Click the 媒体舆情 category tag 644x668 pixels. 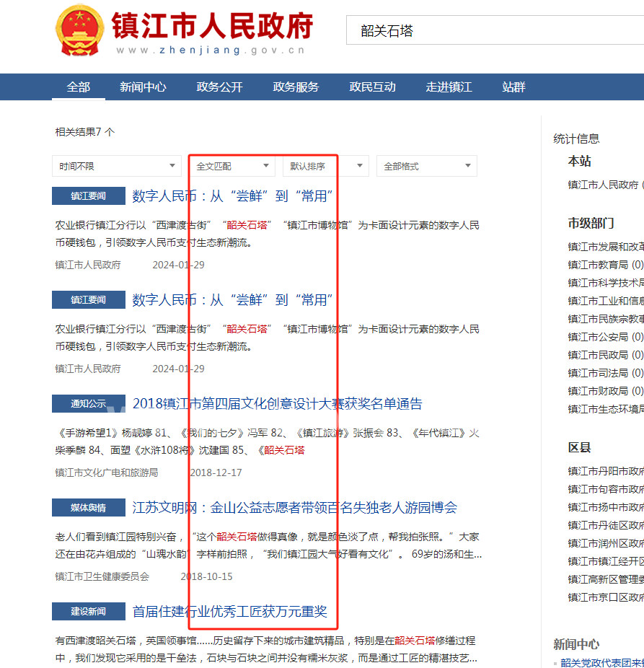click(88, 508)
